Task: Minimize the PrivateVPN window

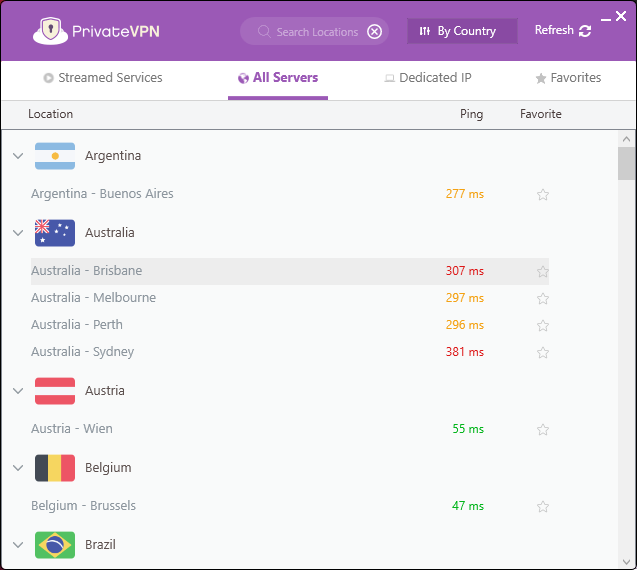Action: 606,20
